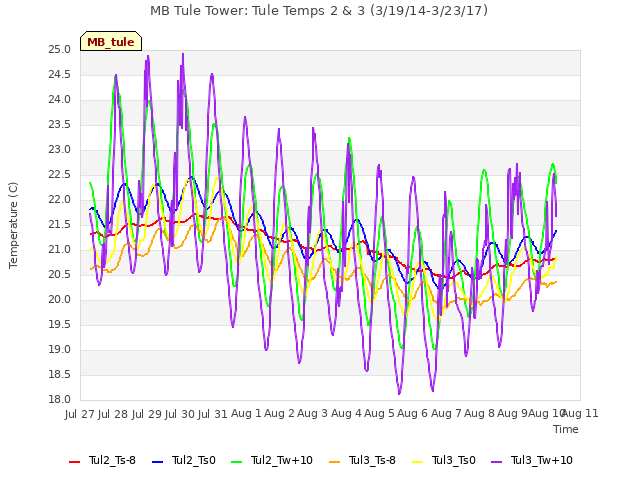Click the orange Tul3_Ts-8 legend swatch
640x480 pixels.
(x=334, y=462)
